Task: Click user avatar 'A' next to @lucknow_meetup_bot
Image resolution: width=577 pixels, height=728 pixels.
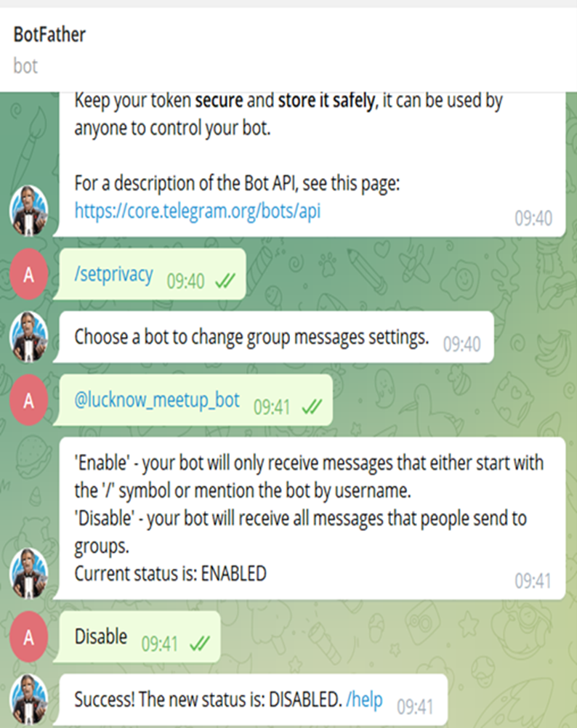Action: tap(29, 400)
